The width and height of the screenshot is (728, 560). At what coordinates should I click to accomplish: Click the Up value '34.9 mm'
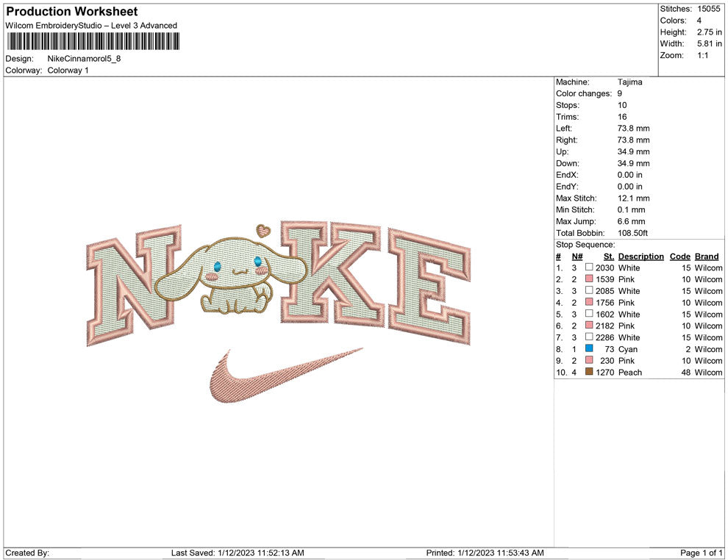pos(633,151)
